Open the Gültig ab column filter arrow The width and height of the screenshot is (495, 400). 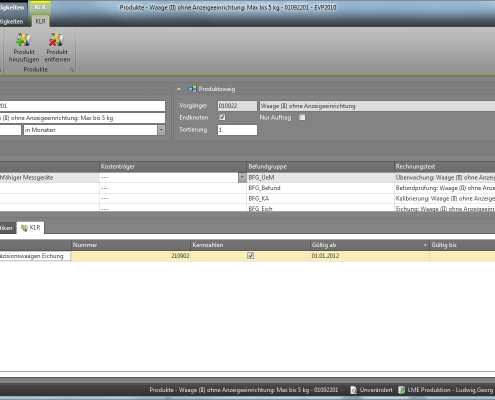[425, 245]
